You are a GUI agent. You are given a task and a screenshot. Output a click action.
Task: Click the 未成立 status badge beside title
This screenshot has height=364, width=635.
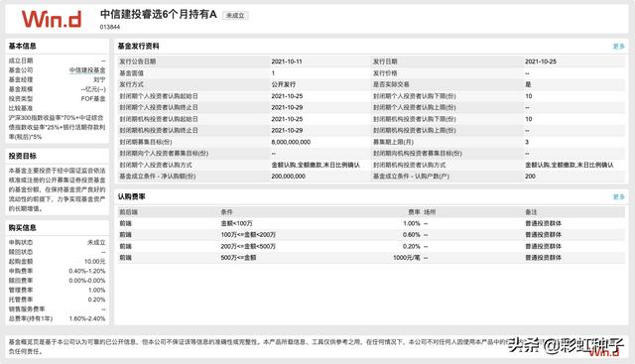tap(235, 16)
